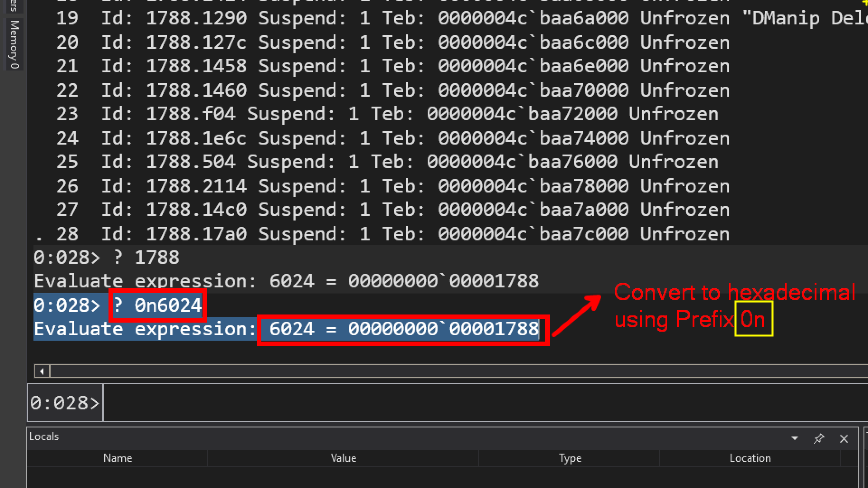Image resolution: width=868 pixels, height=488 pixels.
Task: Click the Type column header in Locals
Action: click(570, 458)
